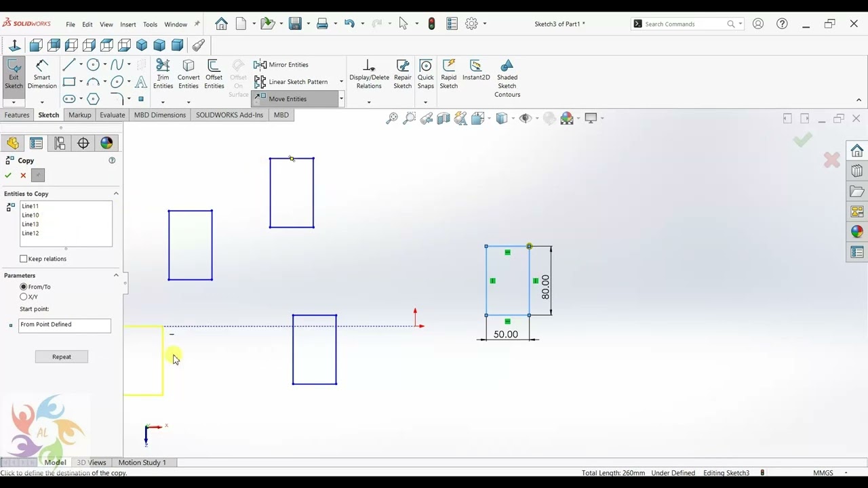868x488 pixels.
Task: Open Display/Delete Relations tool
Action: 369,75
